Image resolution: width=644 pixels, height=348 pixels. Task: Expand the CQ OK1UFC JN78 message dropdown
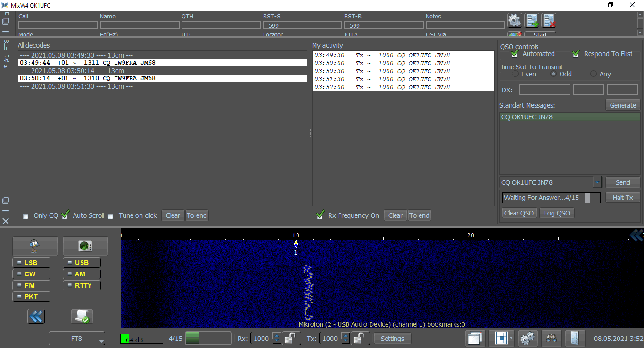(597, 182)
